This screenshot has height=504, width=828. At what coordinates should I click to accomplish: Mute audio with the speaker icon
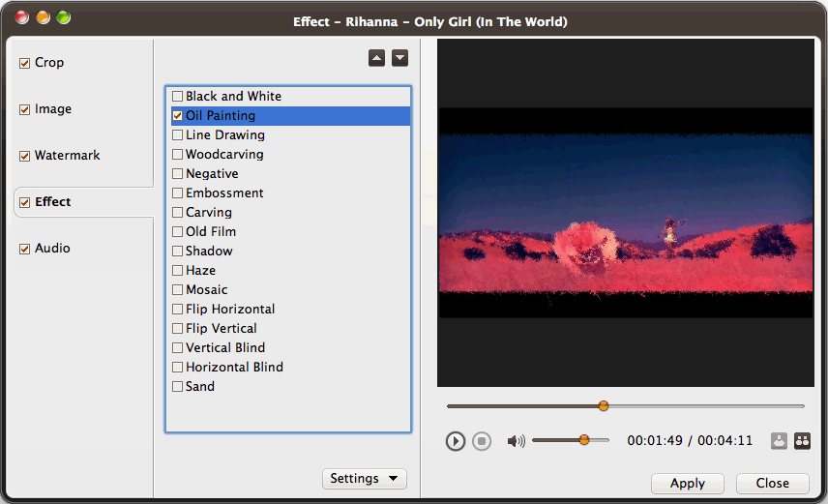(516, 440)
